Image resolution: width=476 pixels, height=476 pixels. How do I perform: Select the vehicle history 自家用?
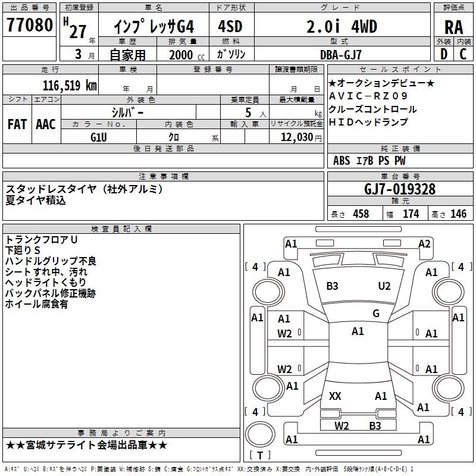click(127, 55)
